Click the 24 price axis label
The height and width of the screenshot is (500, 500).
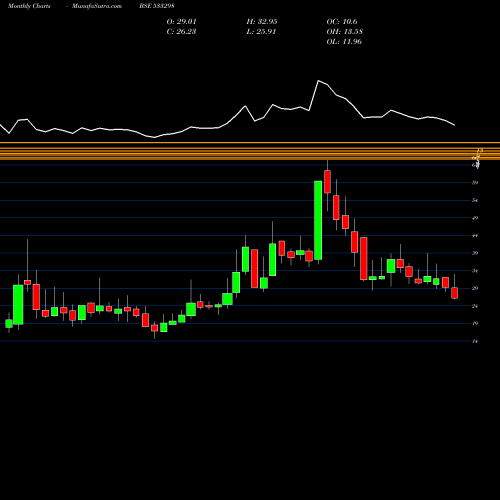pyautogui.click(x=475, y=306)
